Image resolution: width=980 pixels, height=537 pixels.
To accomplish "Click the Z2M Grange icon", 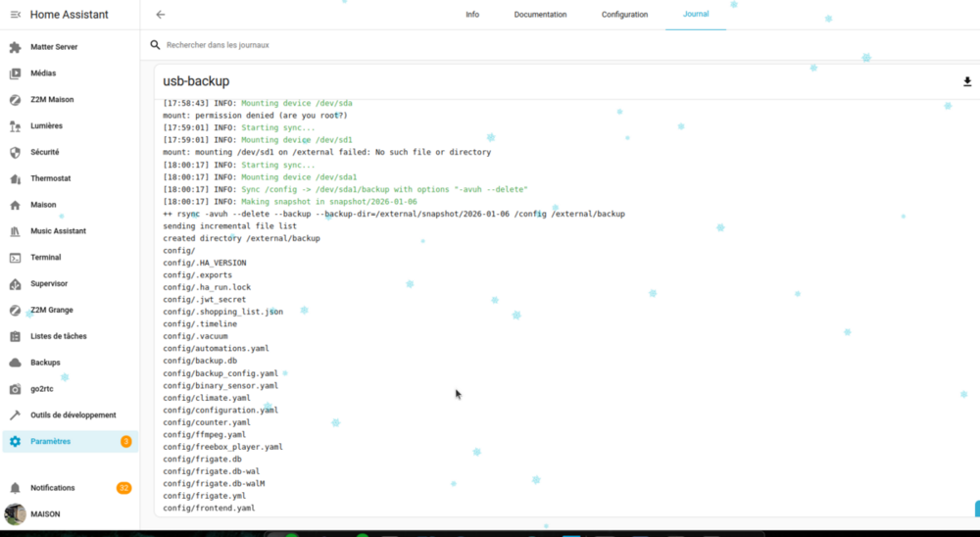I will pos(16,310).
